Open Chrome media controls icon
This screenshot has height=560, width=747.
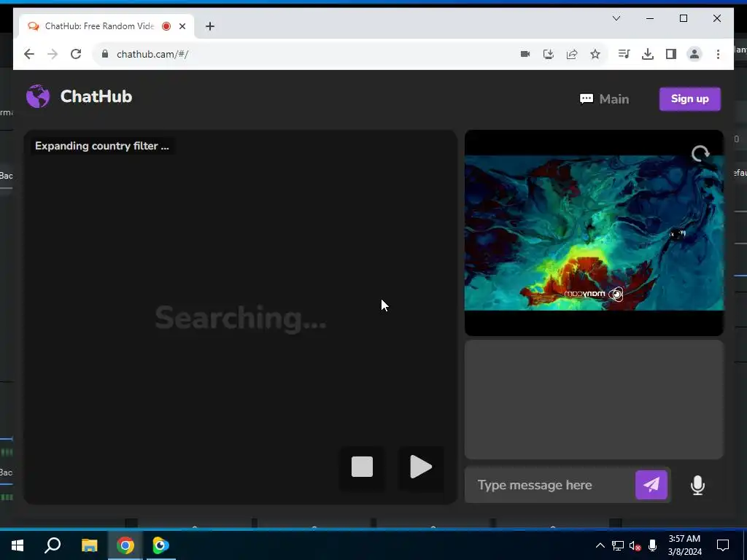[624, 54]
